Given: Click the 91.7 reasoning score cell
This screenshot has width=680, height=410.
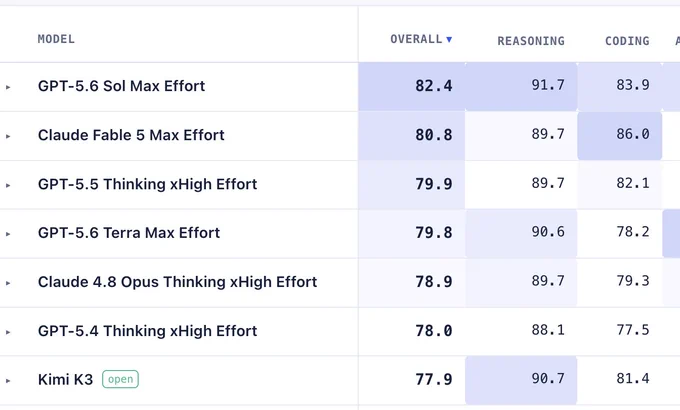Looking at the screenshot, I should click(x=521, y=86).
